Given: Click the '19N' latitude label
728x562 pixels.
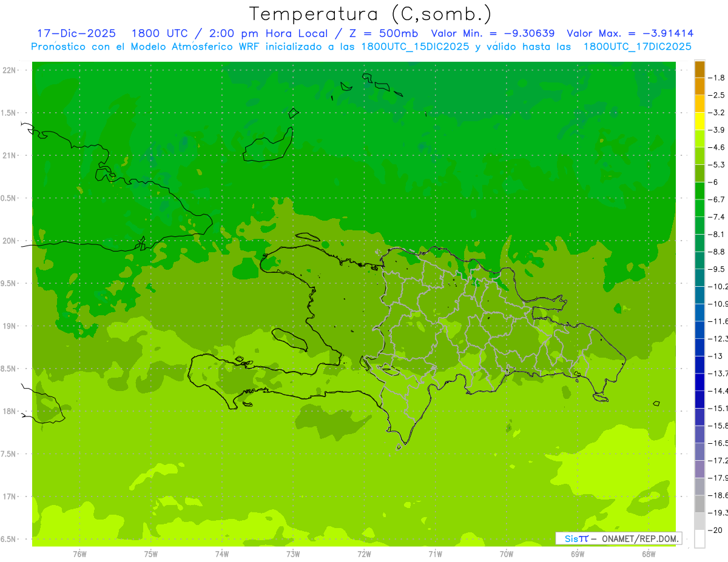Looking at the screenshot, I should click(10, 326).
